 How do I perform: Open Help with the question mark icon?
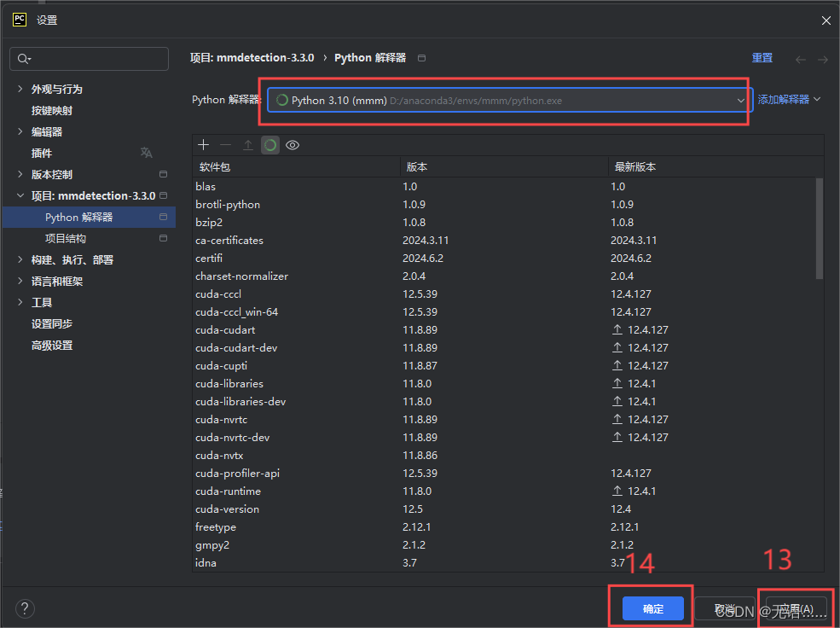[25, 608]
